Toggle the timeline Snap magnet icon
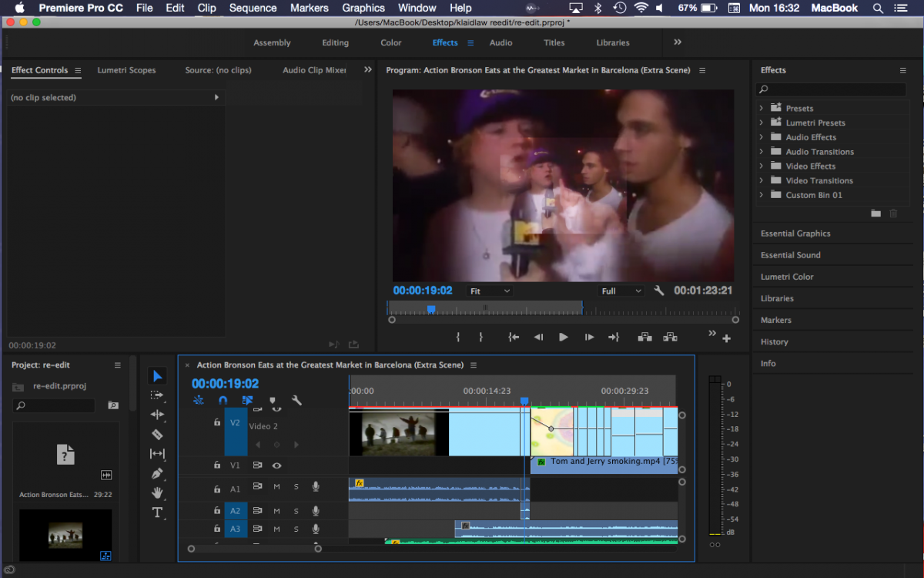 [x=223, y=401]
